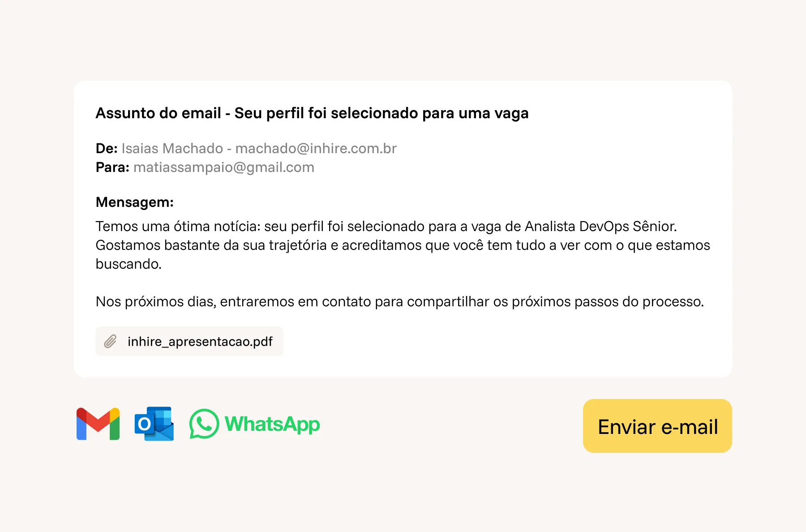The height and width of the screenshot is (532, 806).
Task: Select the WhatsApp bubble logo
Action: (x=204, y=424)
